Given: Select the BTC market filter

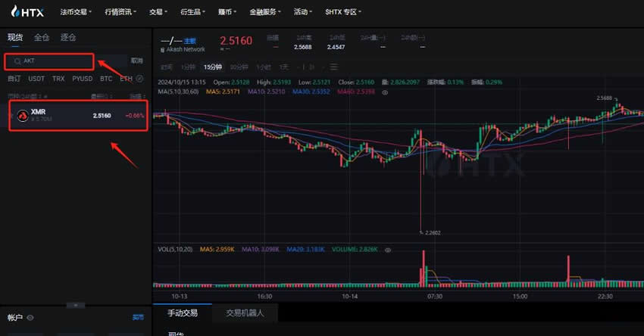Looking at the screenshot, I should pyautogui.click(x=106, y=79).
